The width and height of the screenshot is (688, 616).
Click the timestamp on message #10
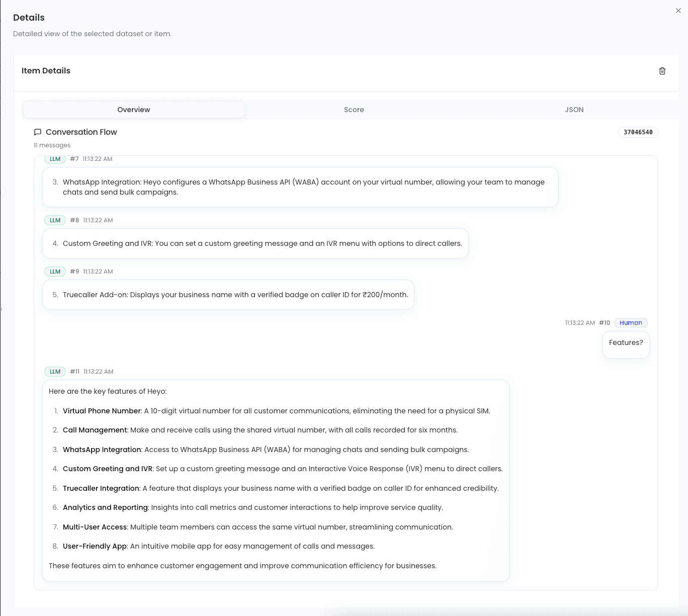click(580, 322)
